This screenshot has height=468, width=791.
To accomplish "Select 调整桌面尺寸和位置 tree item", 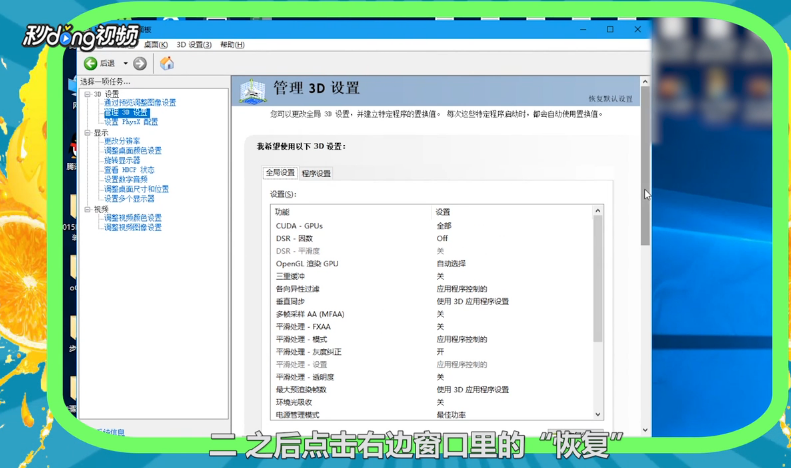I will tap(136, 189).
